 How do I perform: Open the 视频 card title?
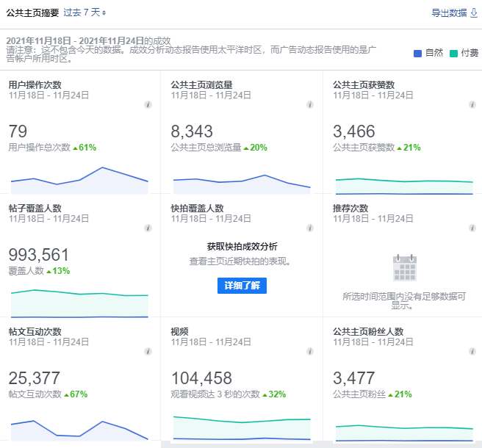coord(179,331)
